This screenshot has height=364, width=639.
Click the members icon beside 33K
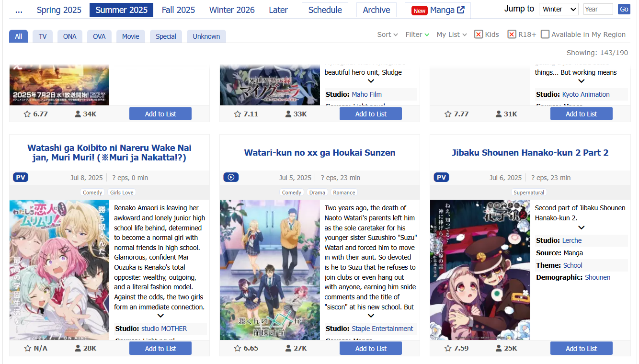coord(288,114)
